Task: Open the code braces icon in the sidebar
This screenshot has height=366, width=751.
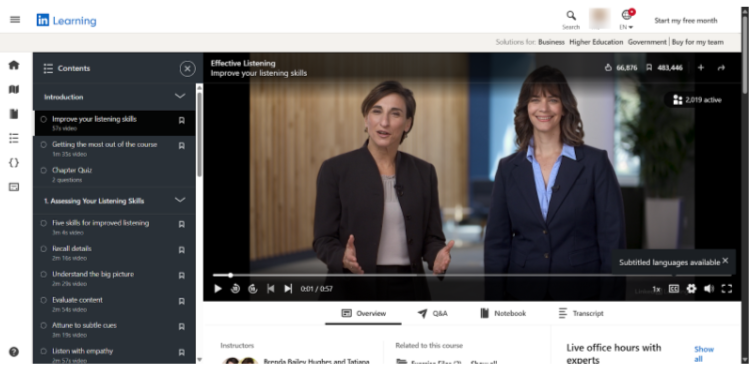Action: (x=14, y=163)
